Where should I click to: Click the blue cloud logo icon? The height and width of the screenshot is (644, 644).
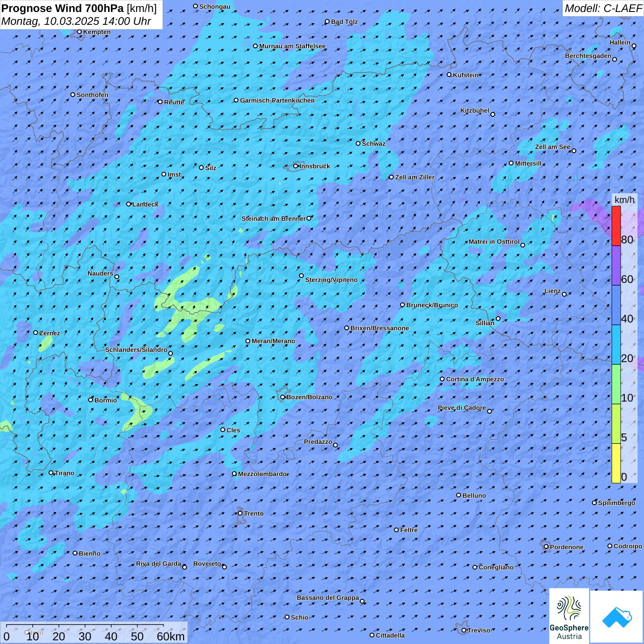616,617
